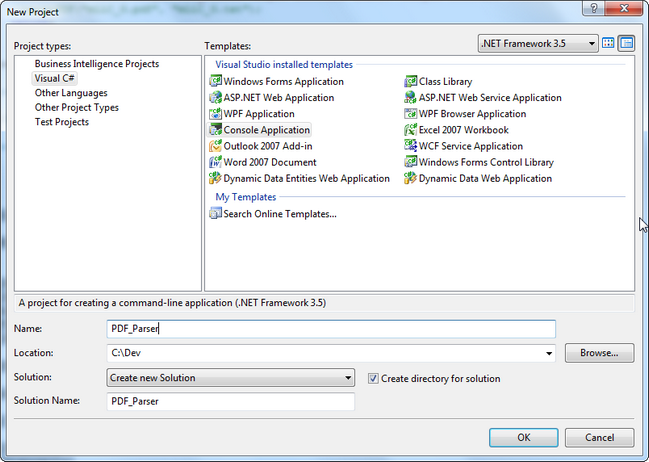Toggle Create directory for solution checkbox

pyautogui.click(x=373, y=378)
